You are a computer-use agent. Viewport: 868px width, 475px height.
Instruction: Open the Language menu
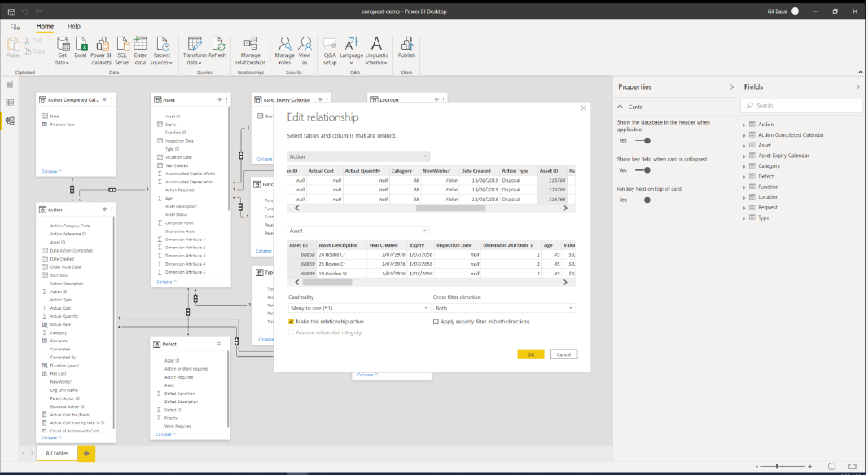tap(352, 51)
